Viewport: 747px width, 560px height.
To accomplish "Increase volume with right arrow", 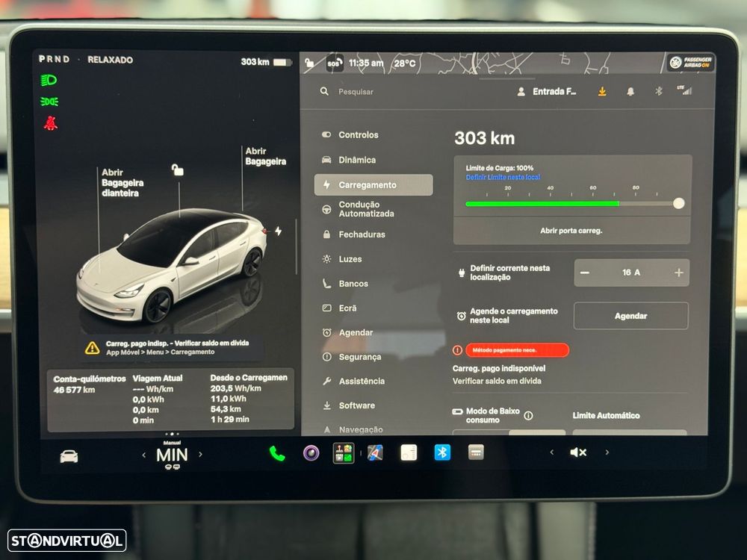I will 607,452.
